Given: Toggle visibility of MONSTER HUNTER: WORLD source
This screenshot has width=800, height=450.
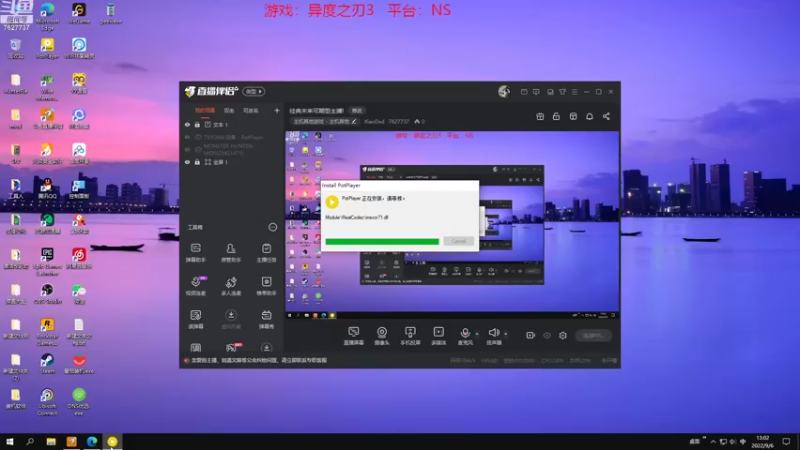Looking at the screenshot, I should point(187,149).
